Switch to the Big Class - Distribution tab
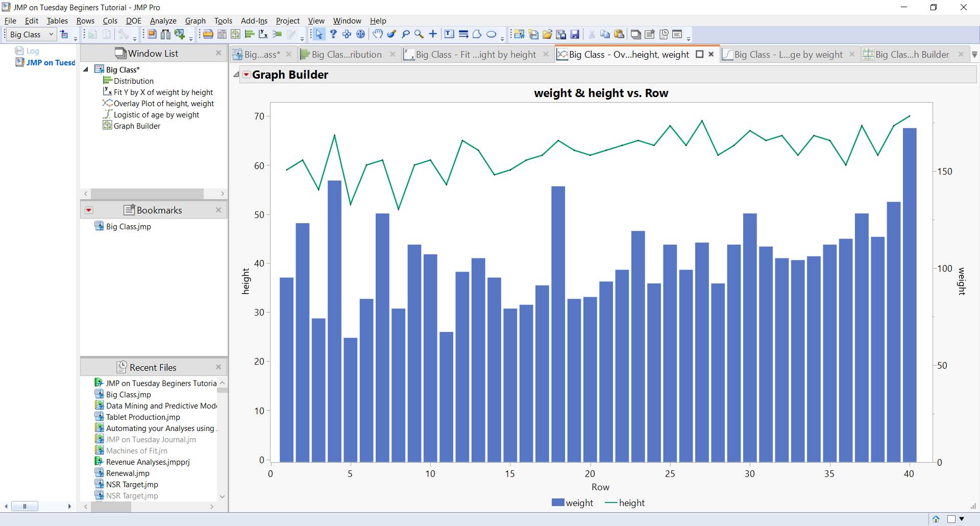 (345, 54)
